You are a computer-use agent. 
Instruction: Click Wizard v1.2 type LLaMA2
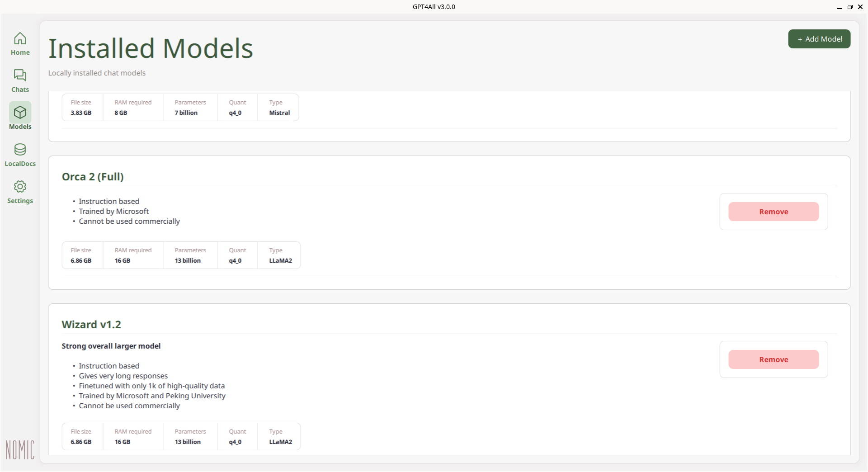point(281,442)
